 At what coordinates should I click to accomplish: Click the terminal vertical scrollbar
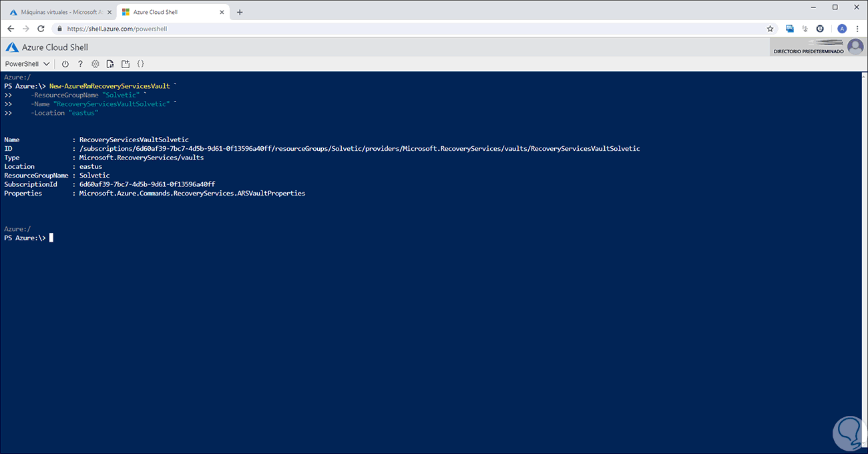863,260
